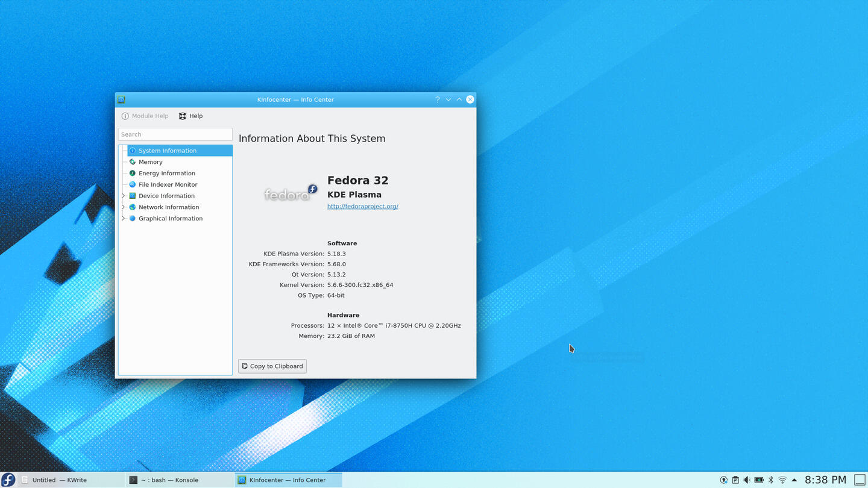
Task: Click the Qt Version value 5.13.2
Action: [x=336, y=275]
